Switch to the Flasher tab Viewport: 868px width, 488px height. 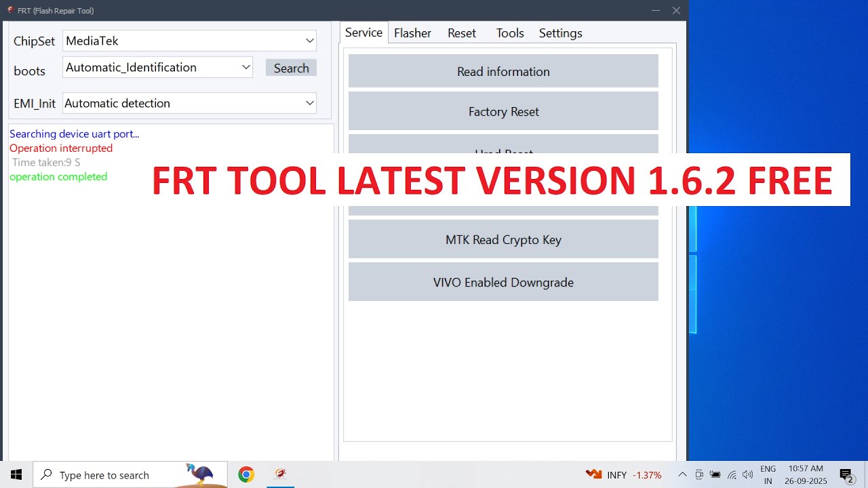coord(412,33)
